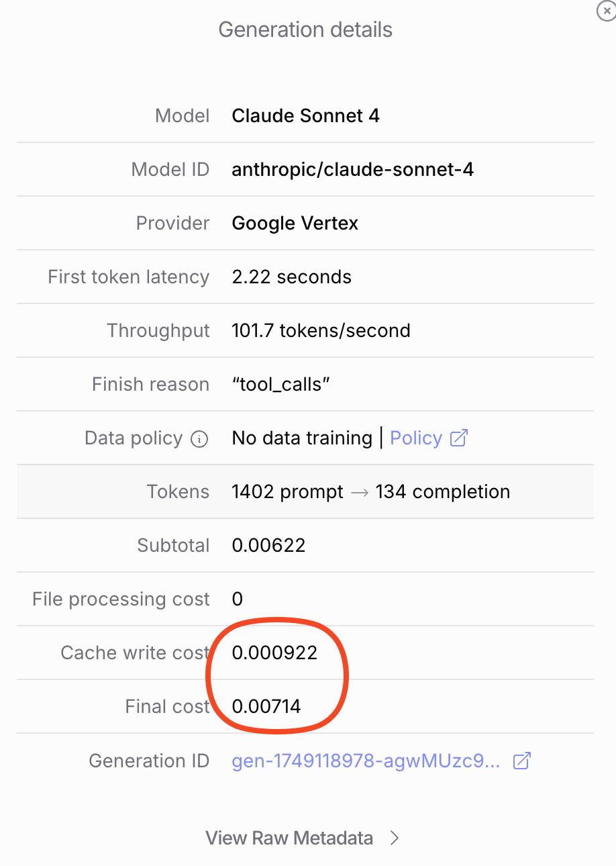Select the "tool_calls" finish reason text
This screenshot has height=866, width=616.
coord(280,385)
